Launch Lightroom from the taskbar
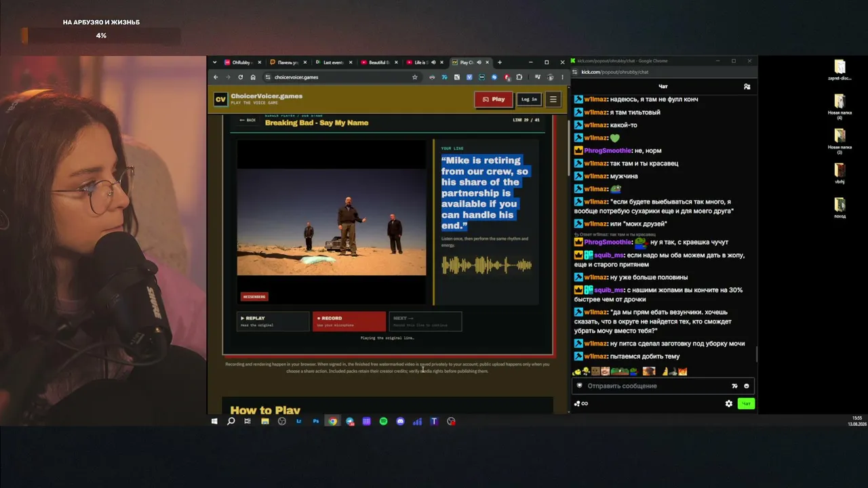This screenshot has width=868, height=488. pyautogui.click(x=298, y=422)
